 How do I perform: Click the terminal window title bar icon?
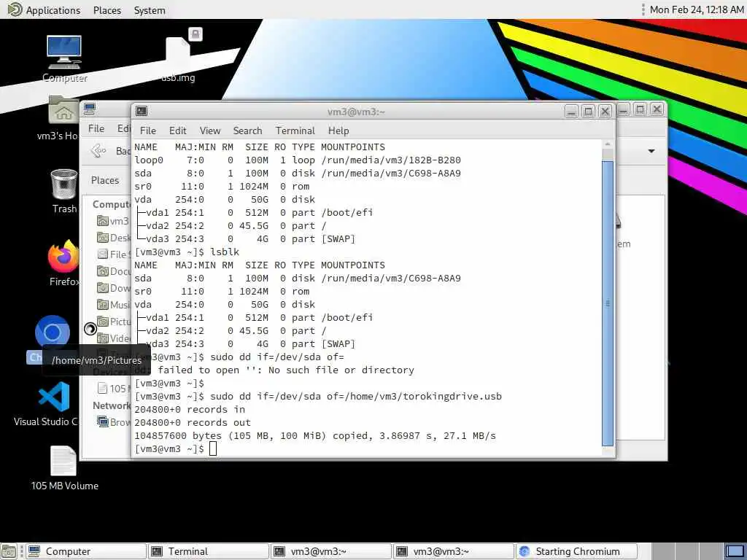[x=142, y=112]
